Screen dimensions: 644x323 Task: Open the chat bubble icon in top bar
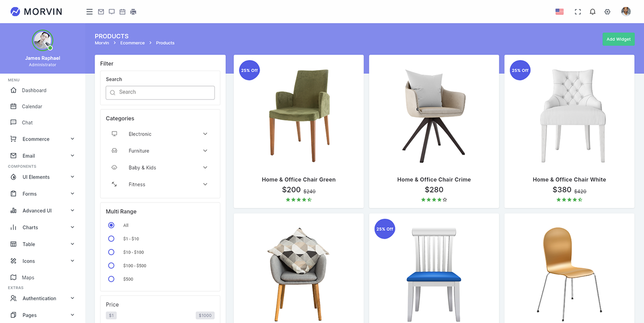112,12
